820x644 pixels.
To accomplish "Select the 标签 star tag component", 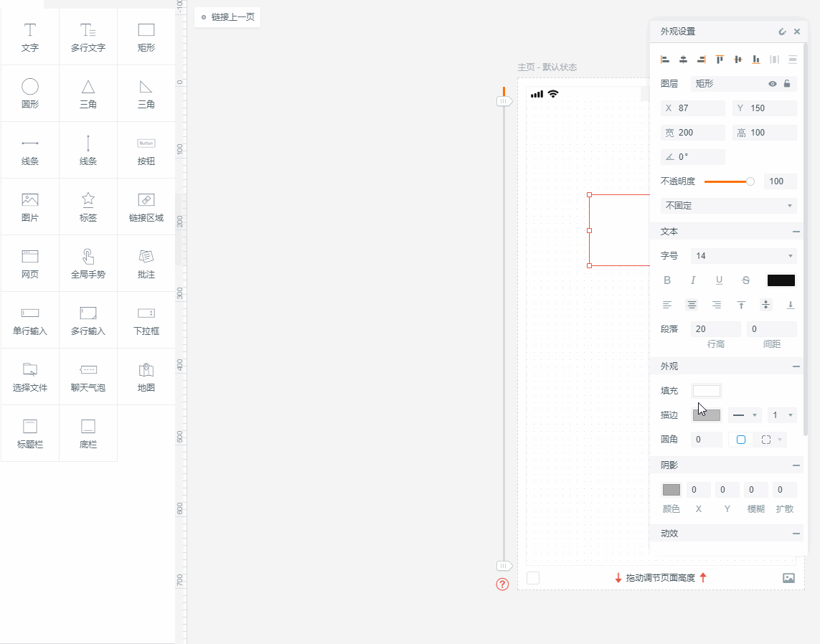I will point(88,207).
